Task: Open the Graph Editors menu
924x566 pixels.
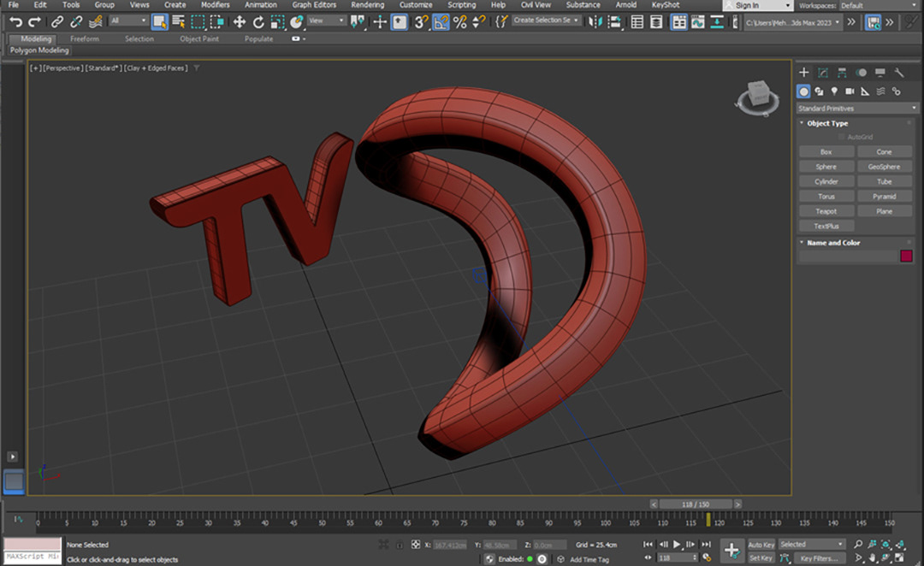Action: (314, 5)
